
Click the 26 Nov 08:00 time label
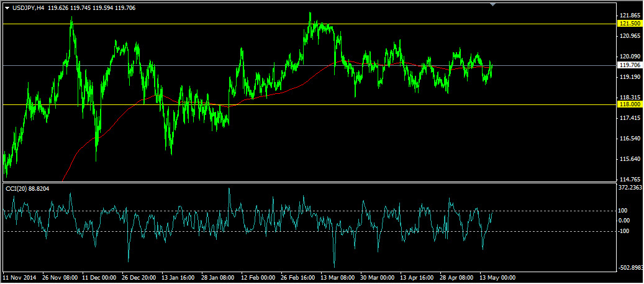coord(59,277)
